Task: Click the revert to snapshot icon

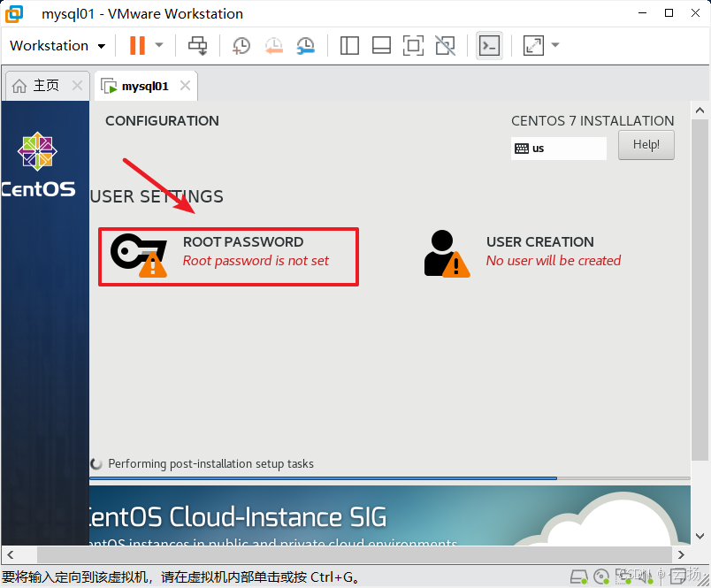Action: tap(274, 46)
